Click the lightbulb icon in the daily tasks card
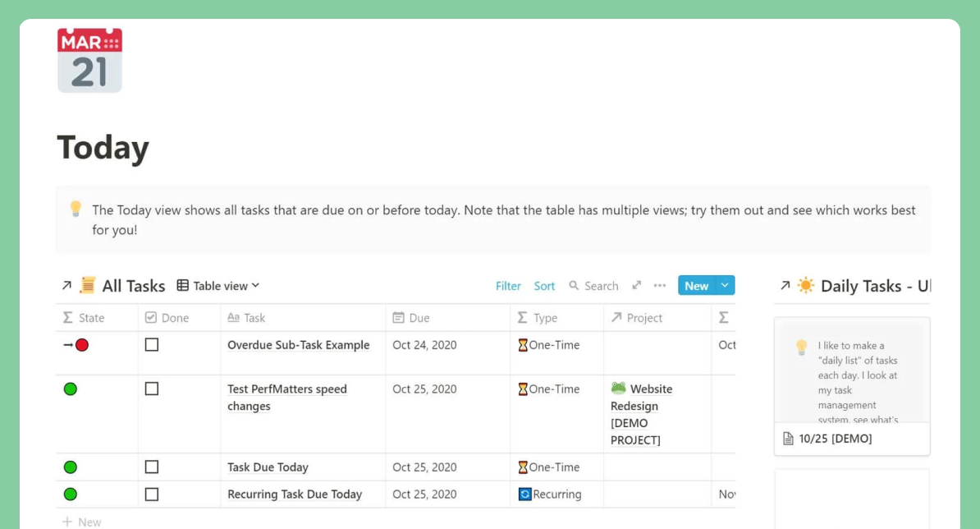 [801, 347]
